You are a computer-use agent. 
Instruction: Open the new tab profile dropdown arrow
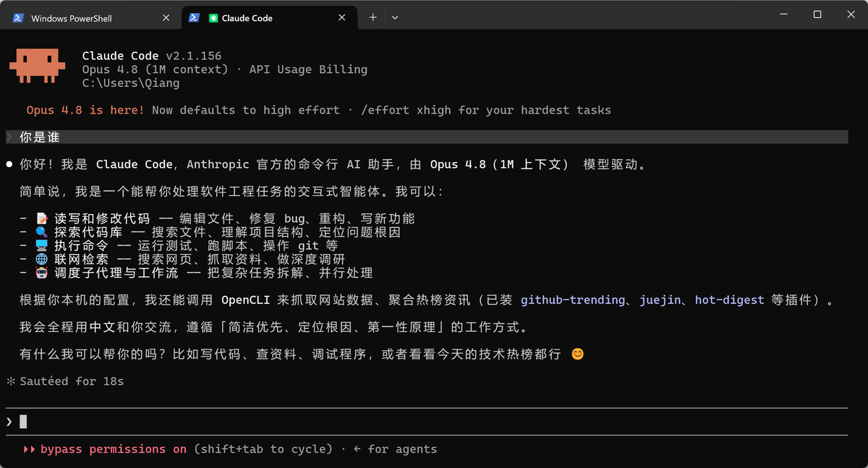coord(395,17)
